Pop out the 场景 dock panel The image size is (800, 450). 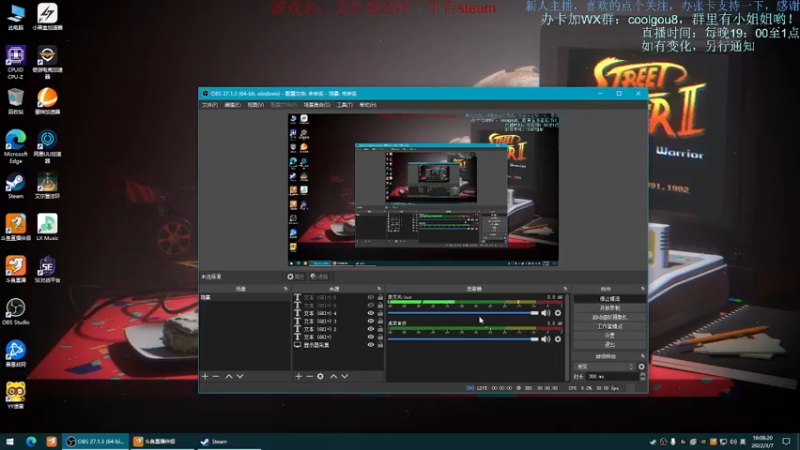tap(286, 289)
